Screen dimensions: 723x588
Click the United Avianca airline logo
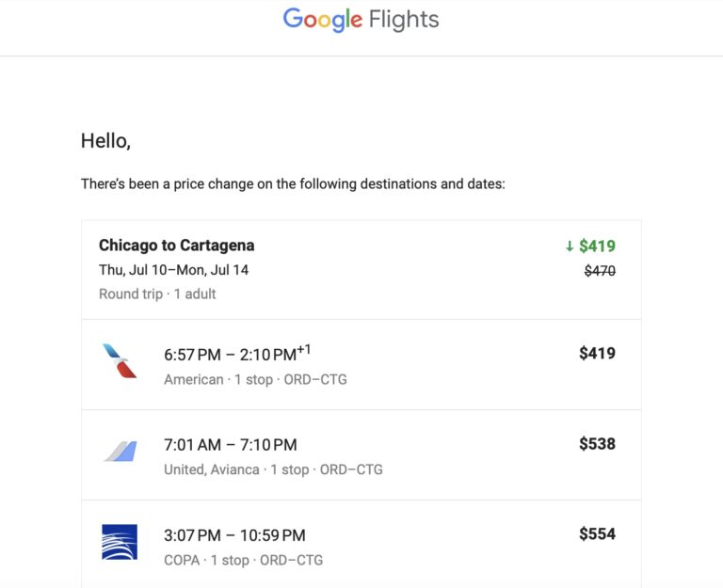pos(120,452)
